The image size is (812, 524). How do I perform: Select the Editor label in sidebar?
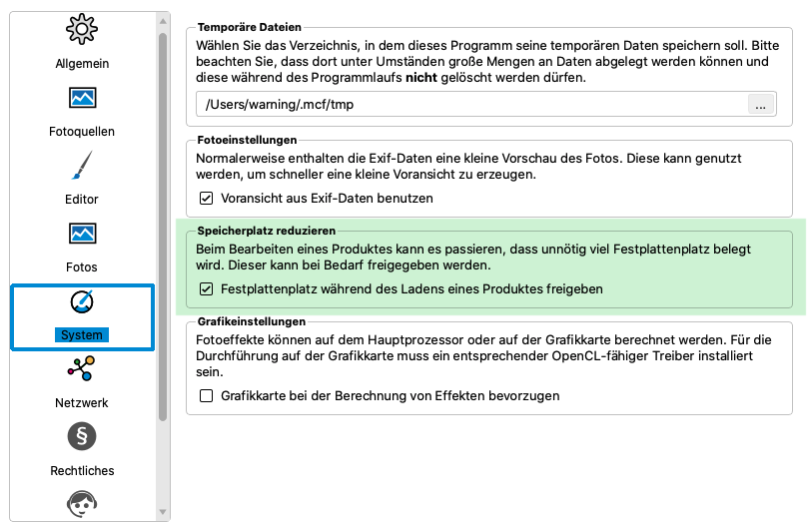click(82, 200)
